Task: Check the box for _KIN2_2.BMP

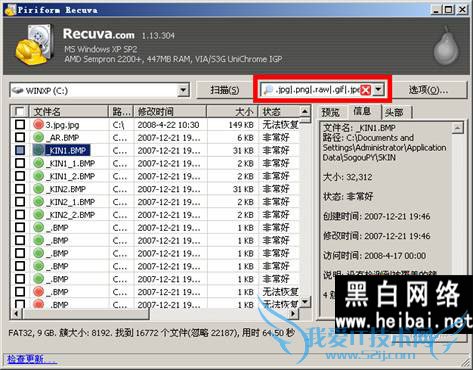Action: coord(20,215)
